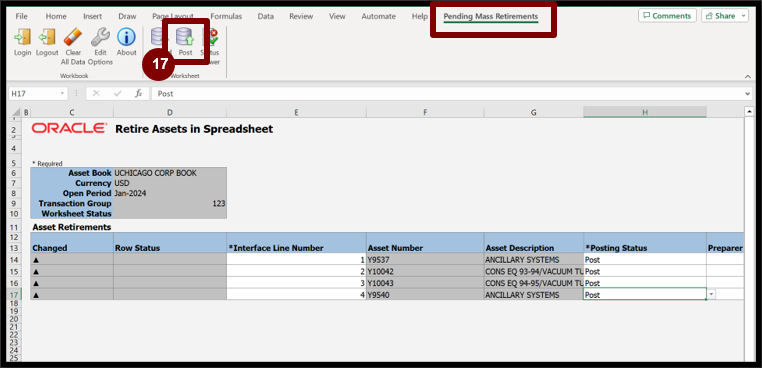The height and width of the screenshot is (368, 762).
Task: Open the Draw ribbon tab
Action: coord(127,16)
